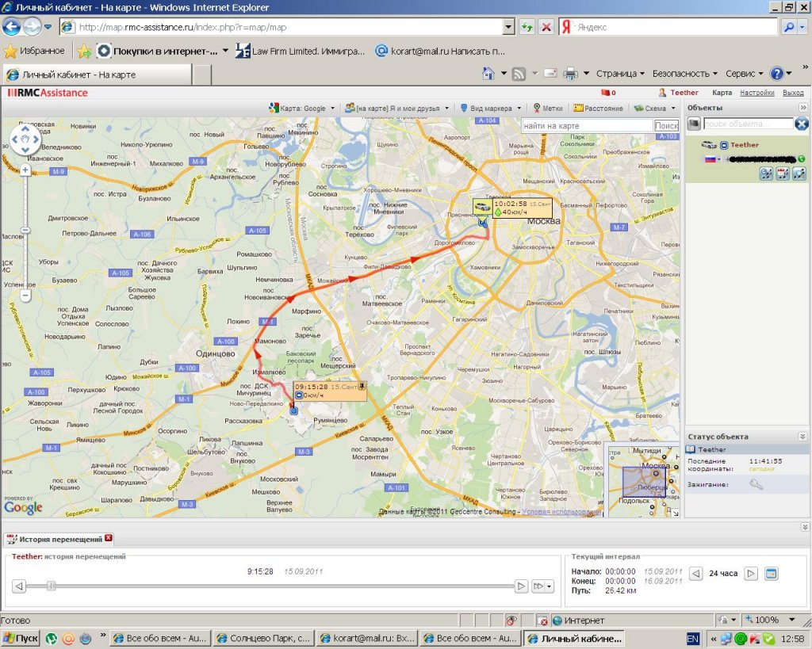Screen dimensions: 812x649
Task: Click the Refresh page icon
Action: 527,27
